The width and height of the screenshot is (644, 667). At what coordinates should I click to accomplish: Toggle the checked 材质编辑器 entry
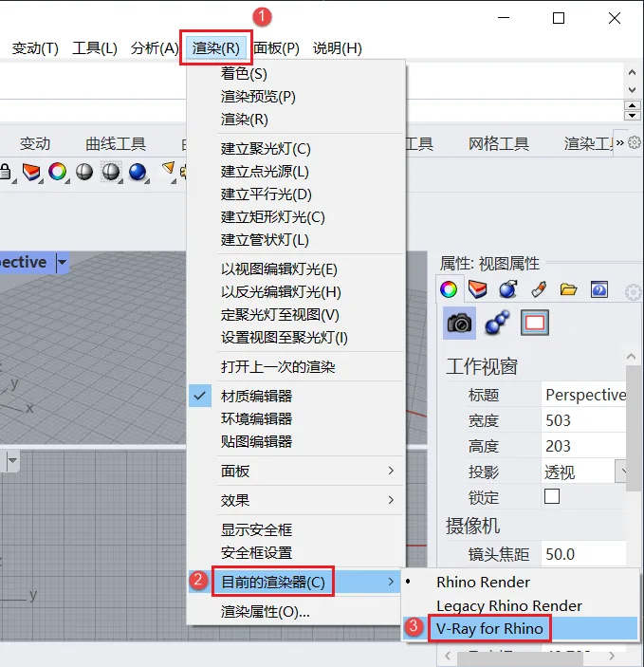tap(296, 396)
